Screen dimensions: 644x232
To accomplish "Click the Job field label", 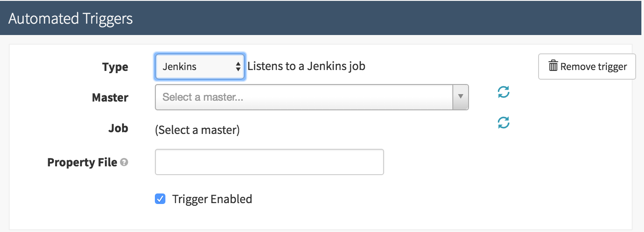I will tap(118, 128).
